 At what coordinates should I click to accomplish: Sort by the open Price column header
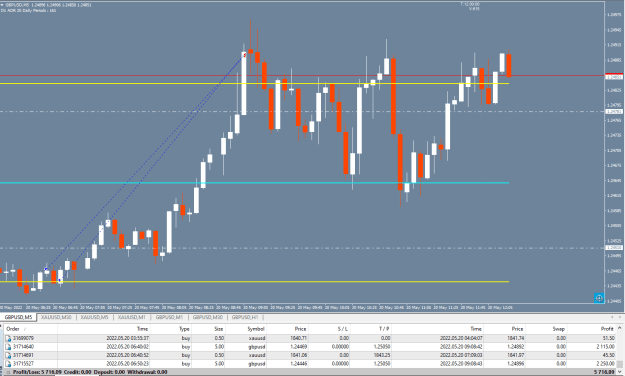[288, 329]
